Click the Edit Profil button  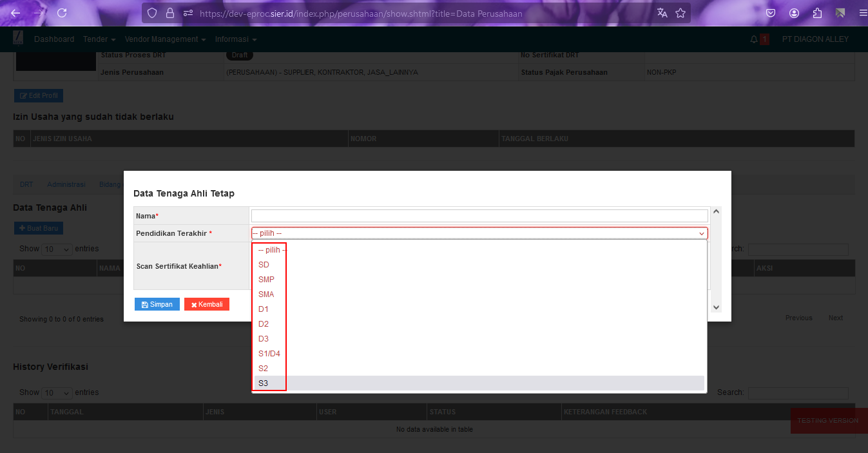coord(39,95)
